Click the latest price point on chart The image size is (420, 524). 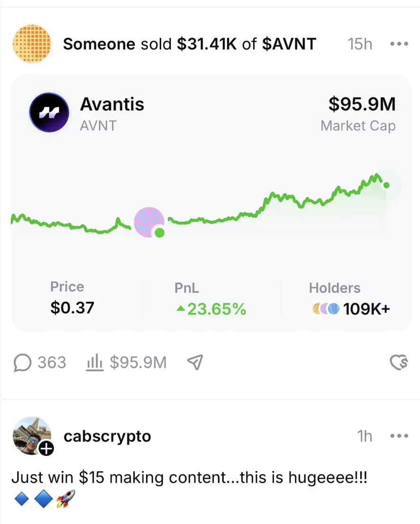[386, 185]
